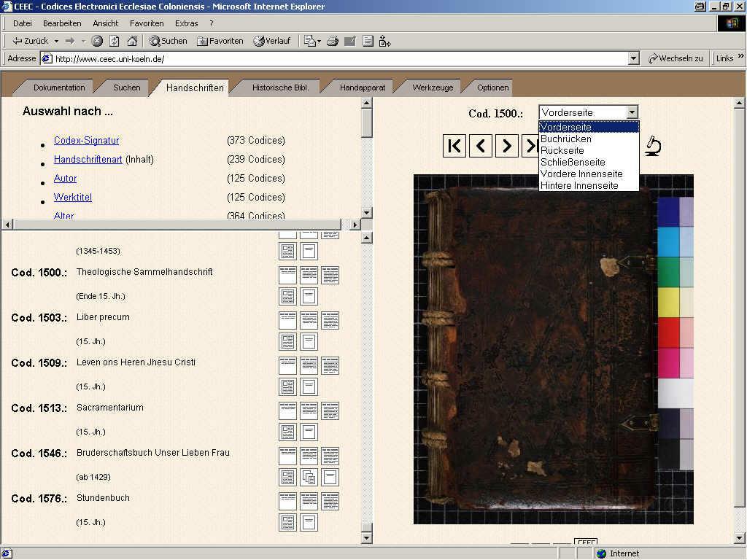Expand the Zurück history dropdown arrow
Screen dimensions: 747x560
coord(56,42)
